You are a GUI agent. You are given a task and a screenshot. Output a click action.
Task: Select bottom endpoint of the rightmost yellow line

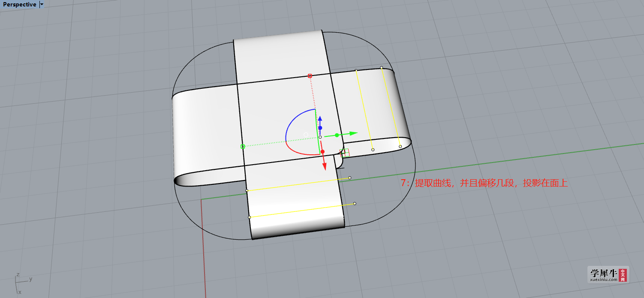click(x=400, y=147)
